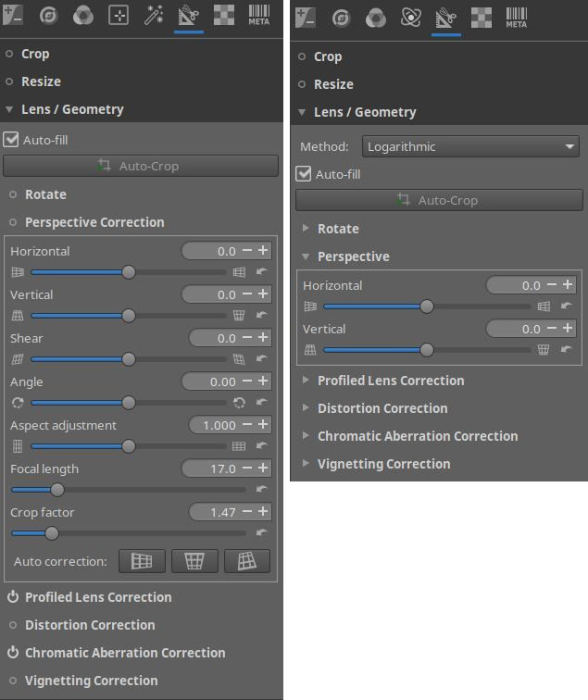
Task: Open the Color tab in right panel
Action: [375, 18]
